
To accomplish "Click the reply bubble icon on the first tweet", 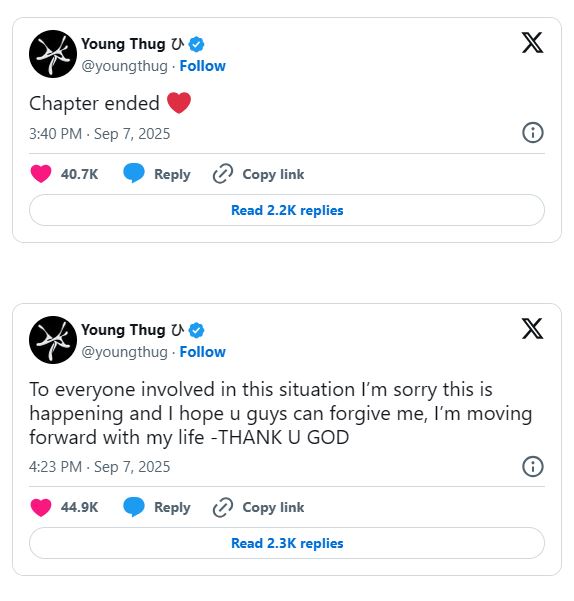I will point(134,173).
